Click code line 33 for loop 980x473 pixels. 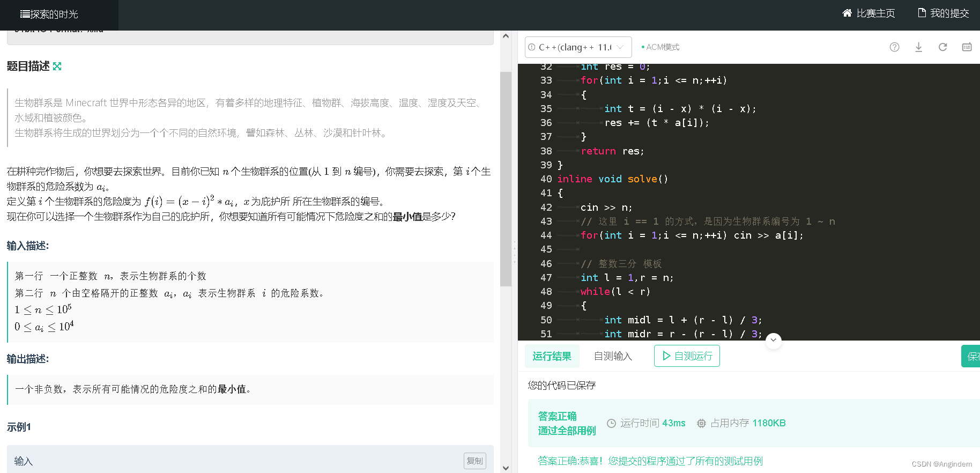[x=654, y=80]
